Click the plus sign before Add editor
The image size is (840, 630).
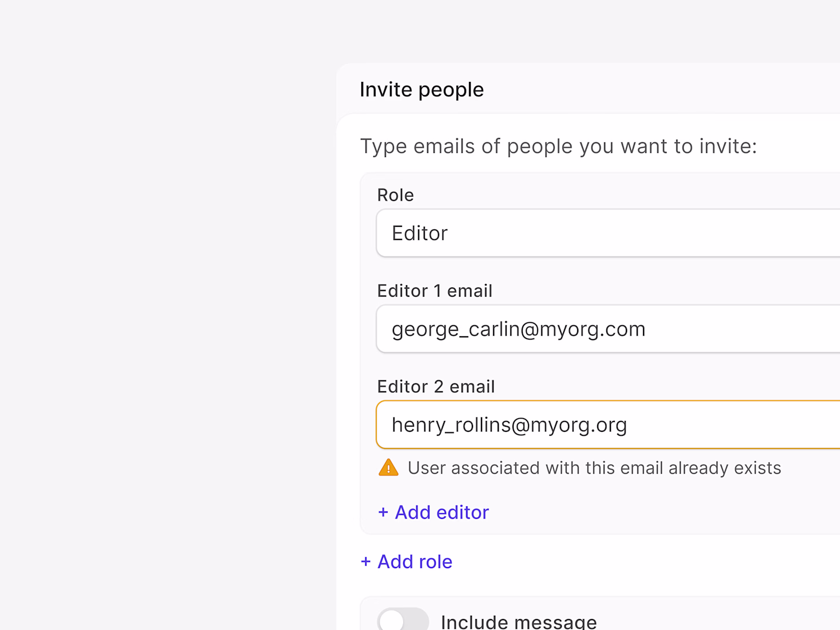point(383,513)
